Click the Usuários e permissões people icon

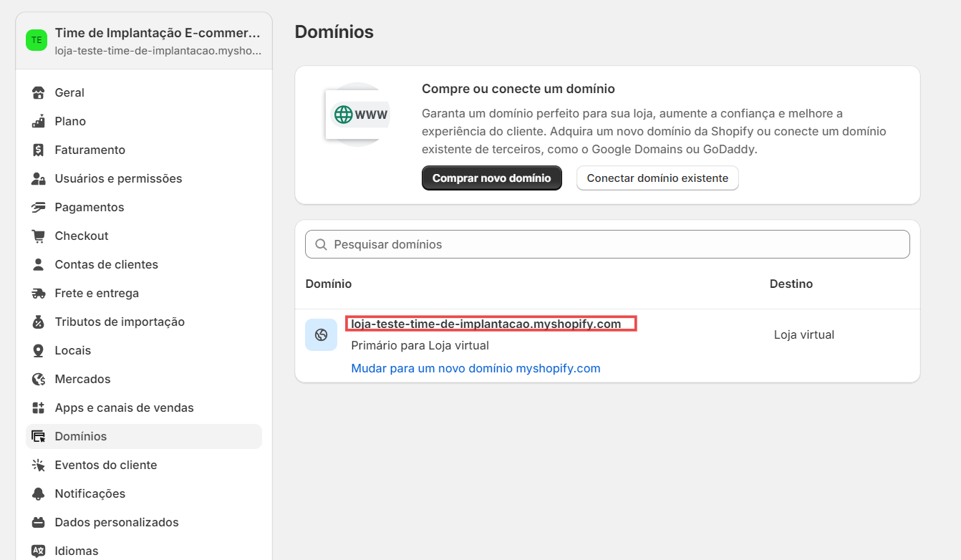(x=39, y=179)
